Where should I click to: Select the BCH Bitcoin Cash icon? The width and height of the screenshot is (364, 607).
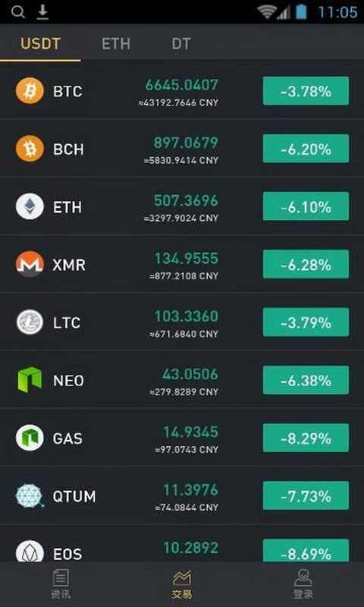click(30, 149)
